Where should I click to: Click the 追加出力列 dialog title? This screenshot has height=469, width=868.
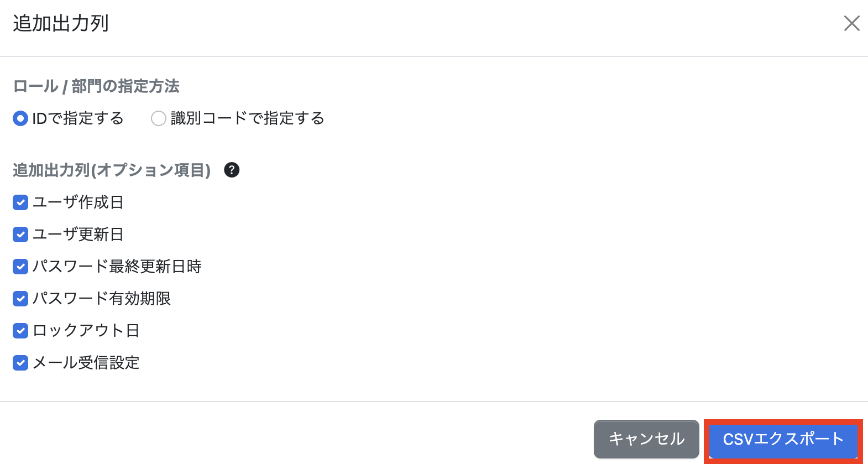(x=61, y=24)
